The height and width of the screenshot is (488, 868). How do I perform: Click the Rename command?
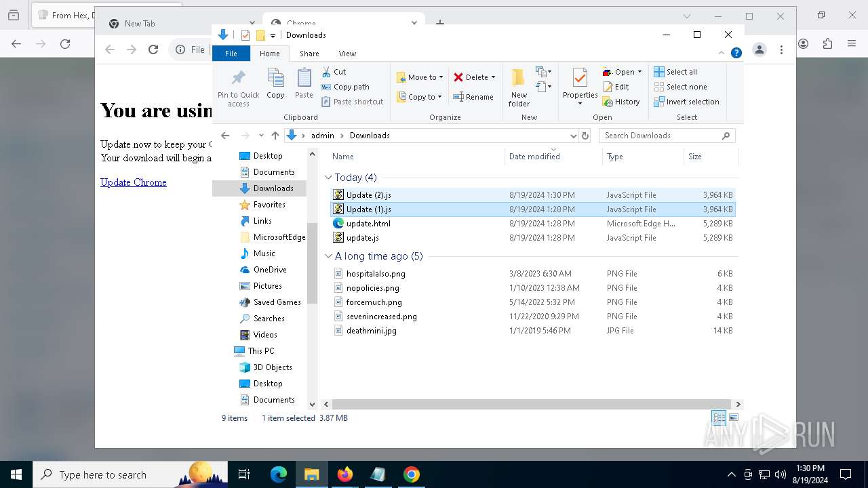tap(473, 97)
